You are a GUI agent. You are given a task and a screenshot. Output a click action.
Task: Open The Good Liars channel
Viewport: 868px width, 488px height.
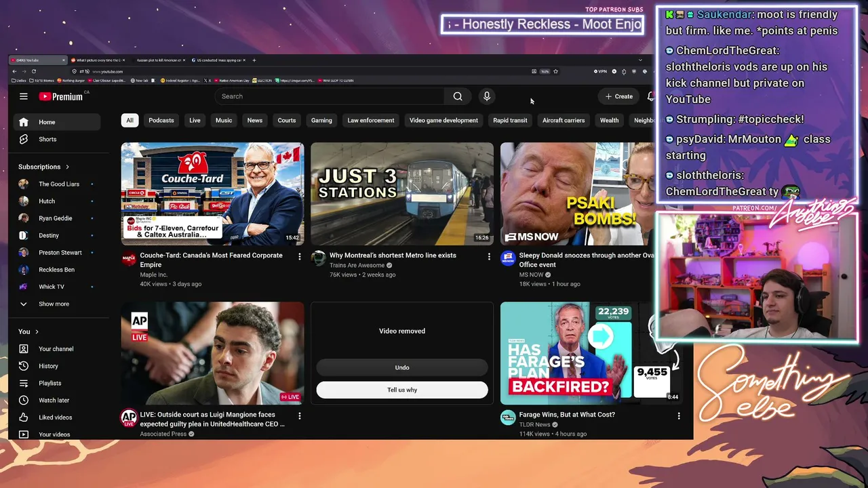57,184
